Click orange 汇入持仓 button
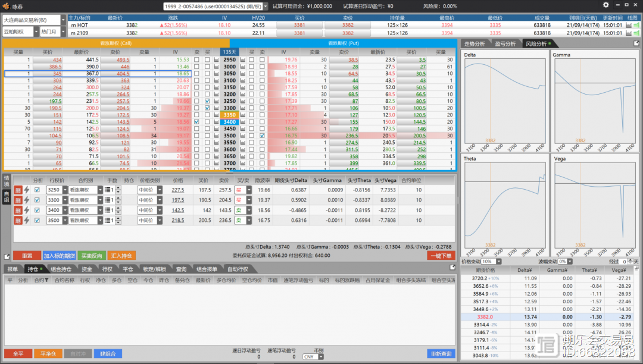 pos(121,256)
